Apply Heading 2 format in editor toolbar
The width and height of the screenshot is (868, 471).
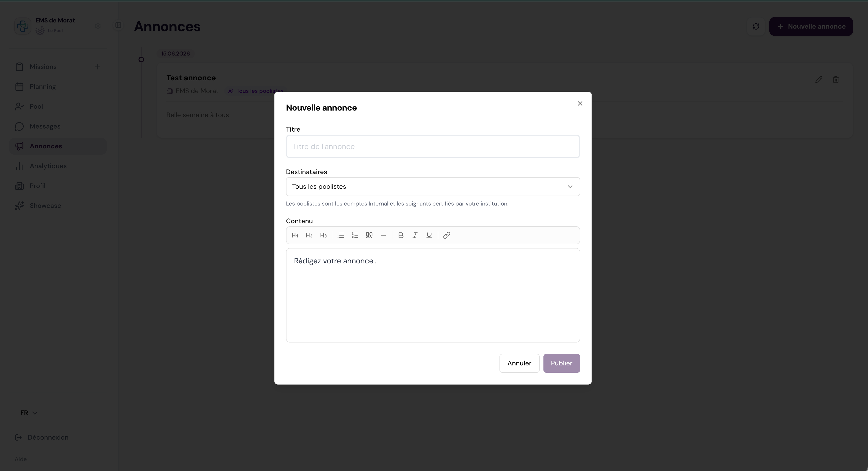click(309, 235)
